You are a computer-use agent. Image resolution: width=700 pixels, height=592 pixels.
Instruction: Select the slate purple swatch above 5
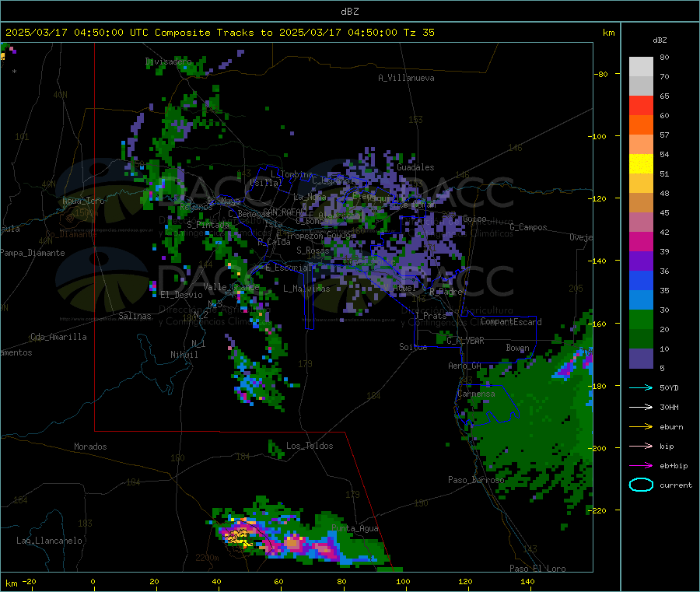(x=641, y=359)
